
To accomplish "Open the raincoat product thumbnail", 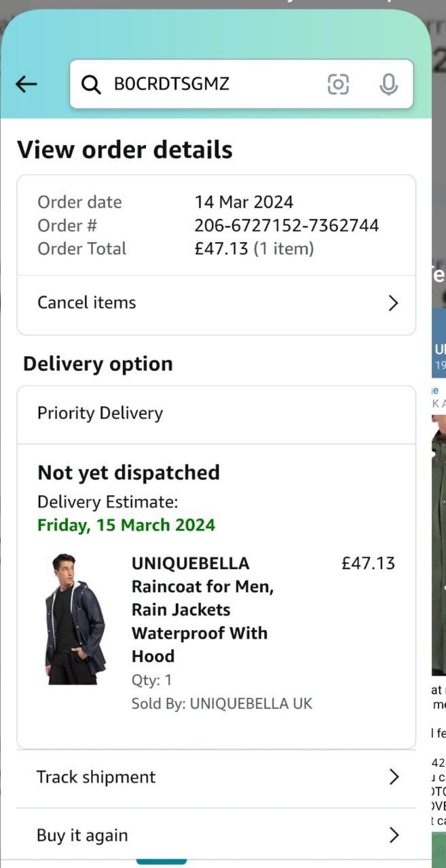I will click(75, 619).
